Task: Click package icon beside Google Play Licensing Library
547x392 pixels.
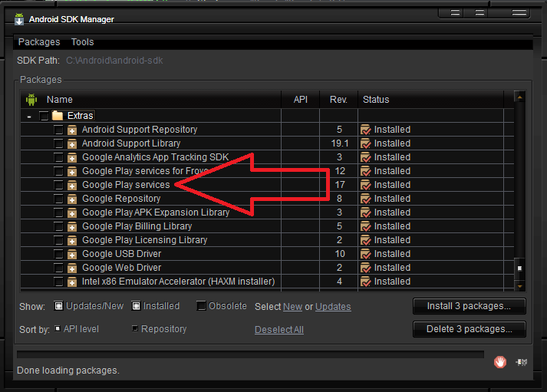Action: (x=72, y=240)
